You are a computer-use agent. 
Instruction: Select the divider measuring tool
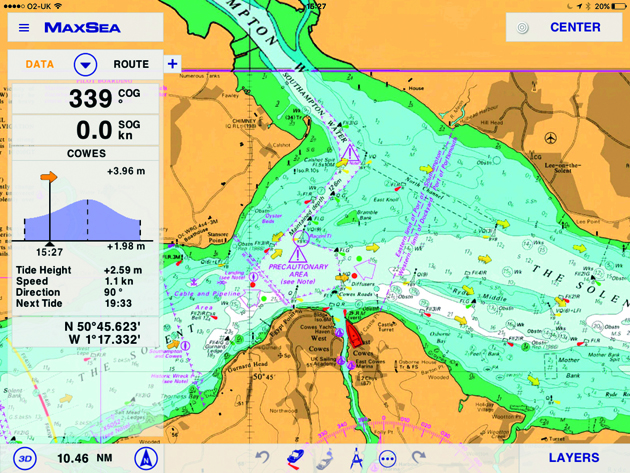356,459
